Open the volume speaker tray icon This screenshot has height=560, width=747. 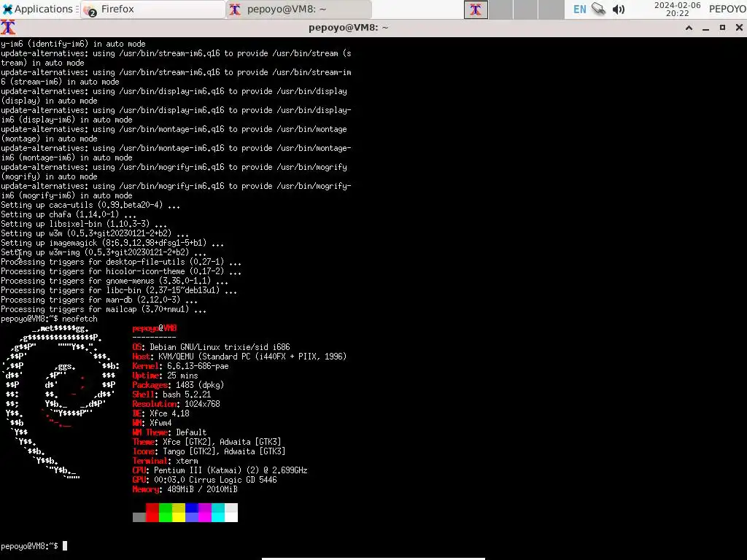pos(619,9)
